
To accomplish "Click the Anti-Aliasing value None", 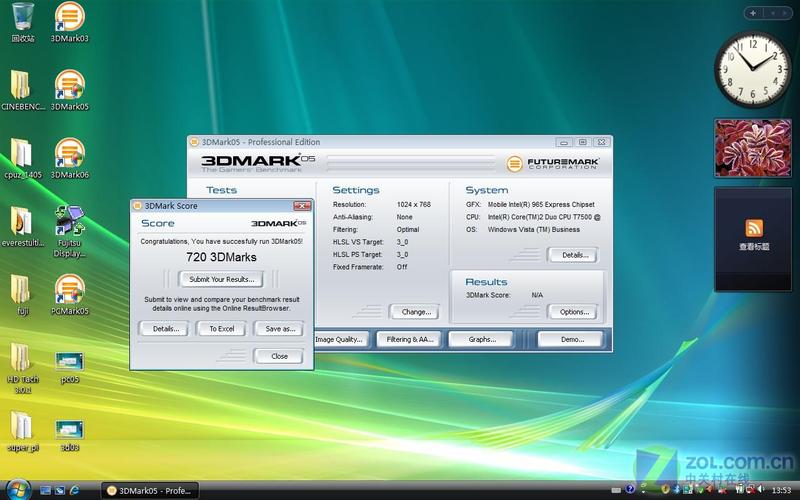I will [x=405, y=217].
